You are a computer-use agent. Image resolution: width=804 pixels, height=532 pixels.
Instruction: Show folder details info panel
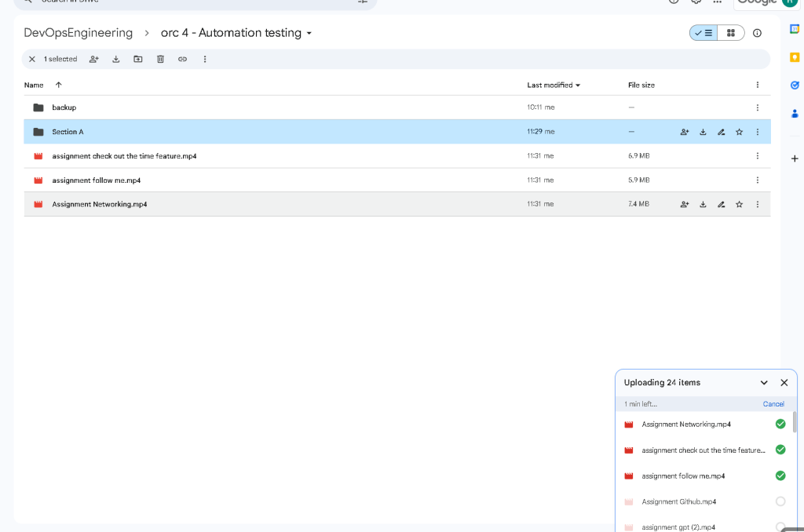click(x=757, y=33)
